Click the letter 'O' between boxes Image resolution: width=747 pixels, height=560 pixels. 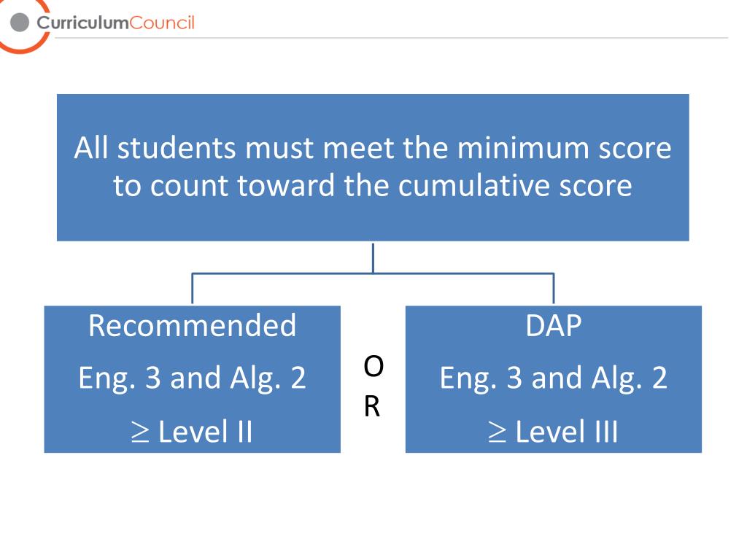click(x=373, y=367)
